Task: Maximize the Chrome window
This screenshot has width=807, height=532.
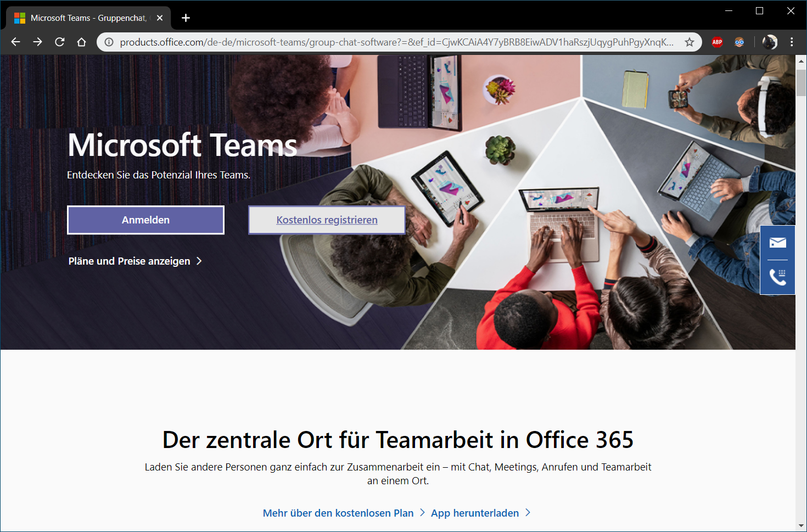Action: [760, 10]
